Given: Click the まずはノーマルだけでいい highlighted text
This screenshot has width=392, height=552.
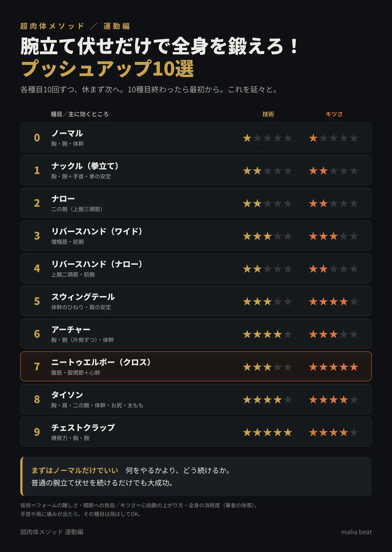Looking at the screenshot, I should 75,470.
